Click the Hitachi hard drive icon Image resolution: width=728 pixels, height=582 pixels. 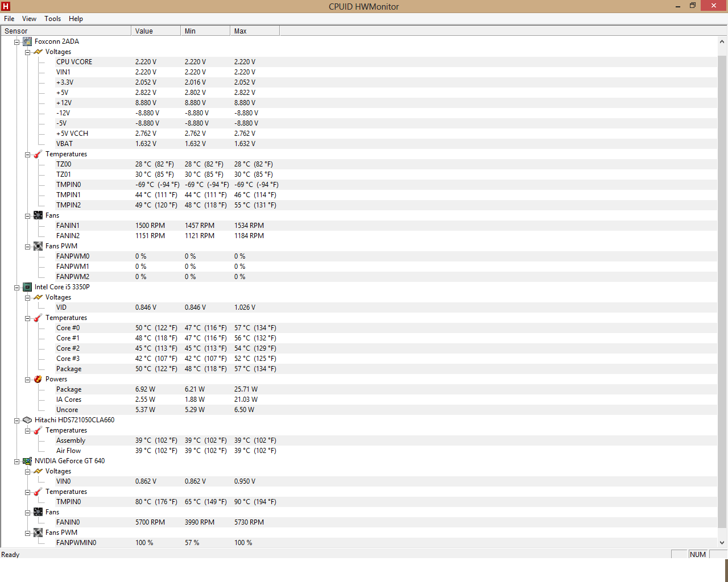click(27, 420)
